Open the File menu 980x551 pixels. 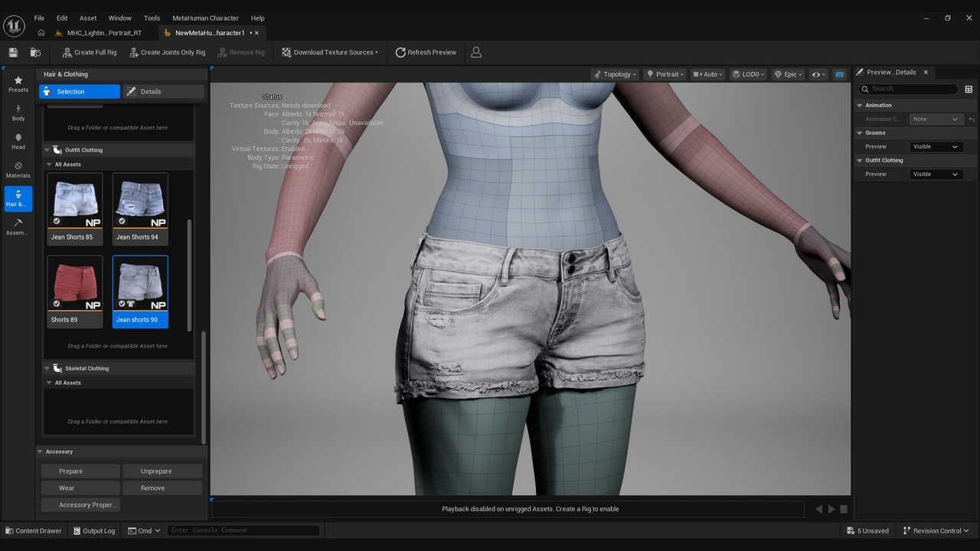[39, 18]
